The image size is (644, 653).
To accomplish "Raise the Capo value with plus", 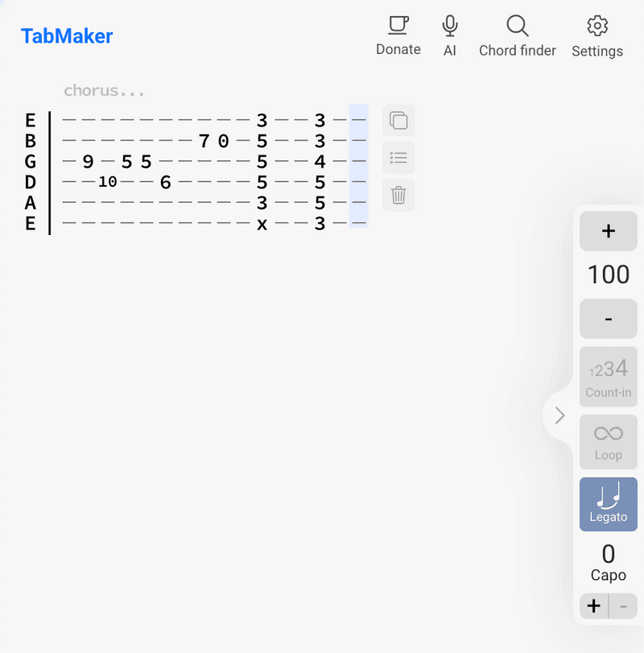I will [x=593, y=606].
